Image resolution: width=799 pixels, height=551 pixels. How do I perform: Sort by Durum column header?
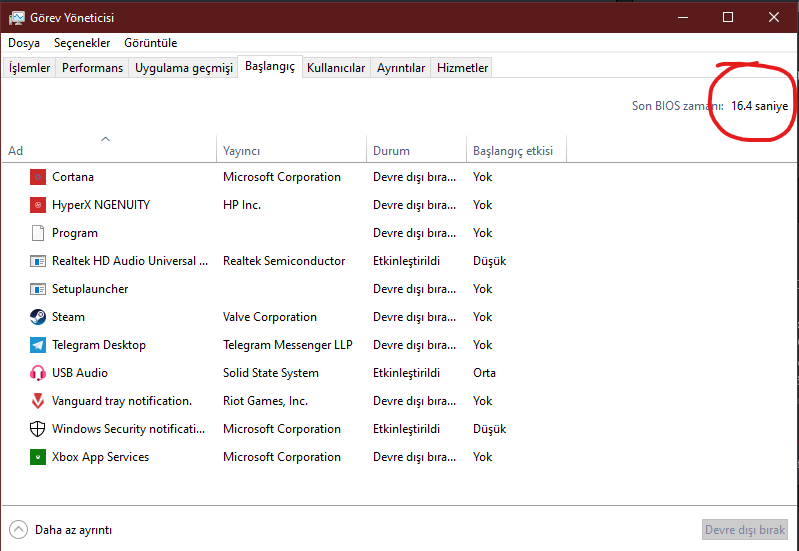(x=391, y=151)
